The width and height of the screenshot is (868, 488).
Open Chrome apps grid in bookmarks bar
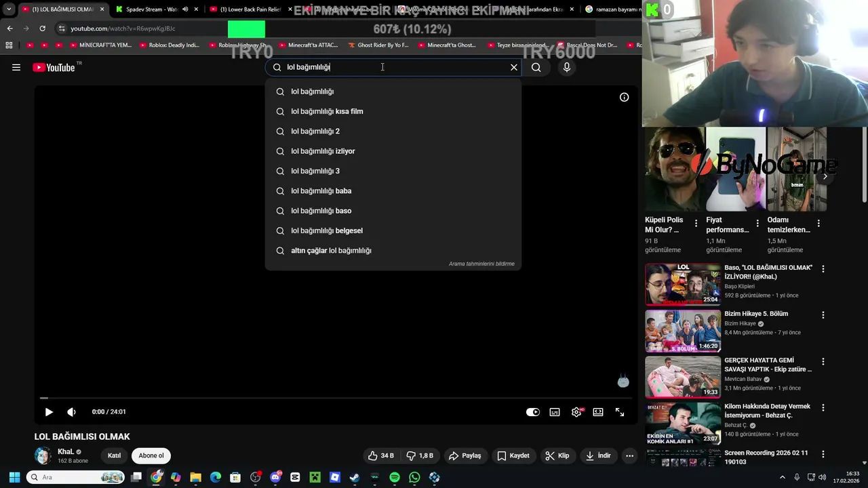9,45
